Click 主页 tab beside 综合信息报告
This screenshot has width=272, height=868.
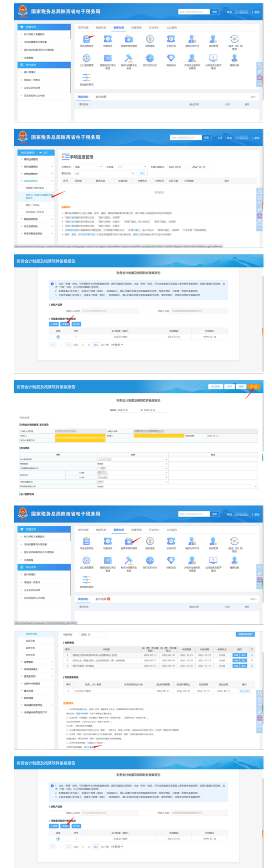(44, 152)
